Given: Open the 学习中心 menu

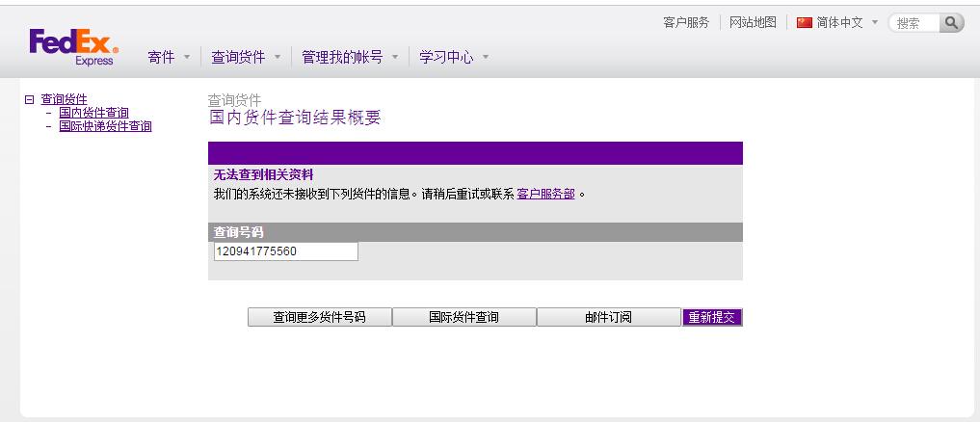Looking at the screenshot, I should 446,58.
